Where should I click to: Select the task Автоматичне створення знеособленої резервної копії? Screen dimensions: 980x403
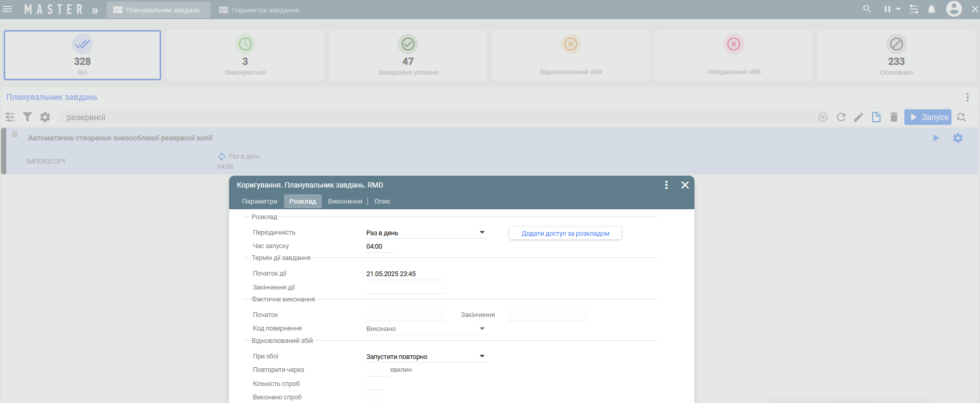tap(120, 138)
